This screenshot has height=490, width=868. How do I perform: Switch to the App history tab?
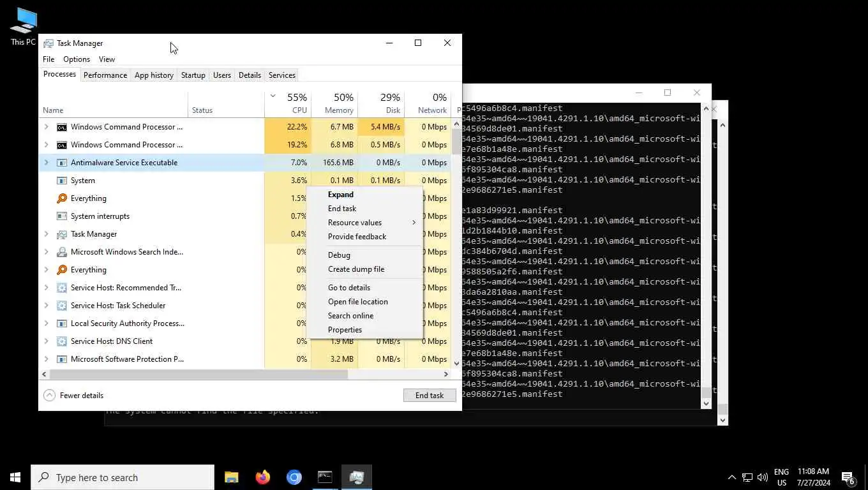tap(154, 75)
